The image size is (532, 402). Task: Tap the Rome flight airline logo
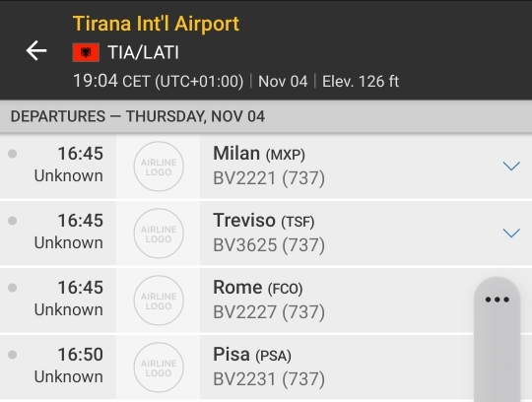click(x=159, y=301)
